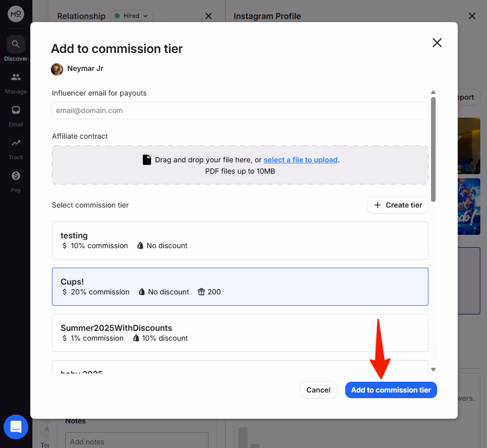
Task: Open the Pay section in the sidebar
Action: 15,181
